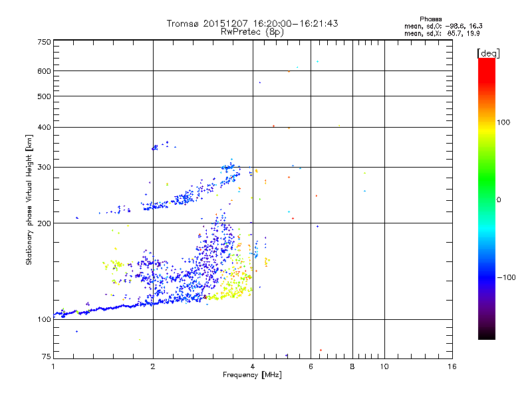532x399 pixels.
Task: Click the colorbar '0' tick label
Action: coord(499,200)
